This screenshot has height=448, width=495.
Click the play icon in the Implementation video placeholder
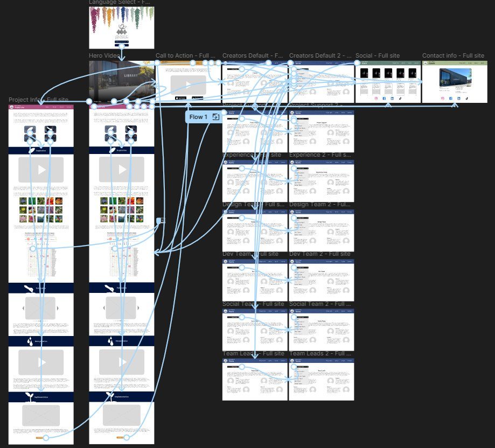click(41, 362)
